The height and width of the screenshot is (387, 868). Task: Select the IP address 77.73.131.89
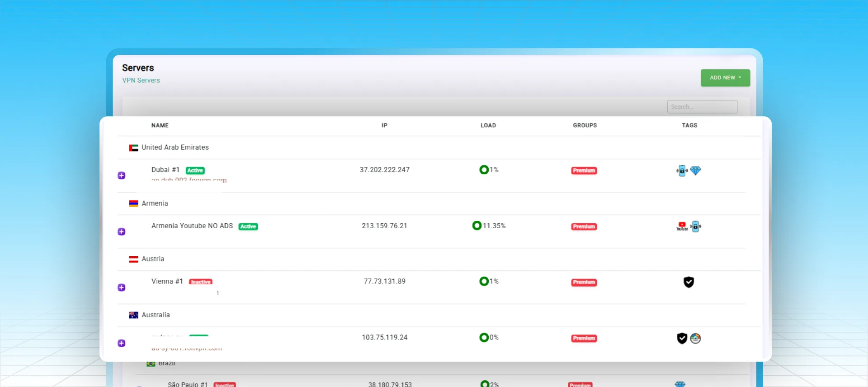pos(385,282)
